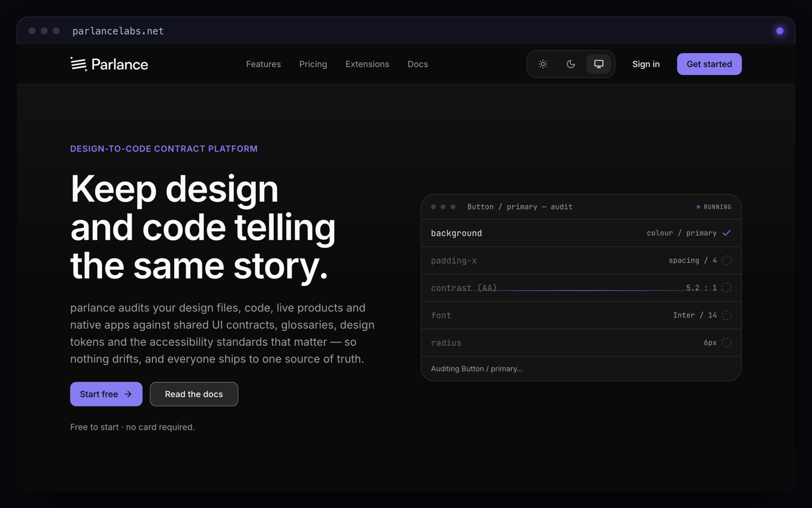Select the font audit row label
The width and height of the screenshot is (812, 508).
click(441, 315)
